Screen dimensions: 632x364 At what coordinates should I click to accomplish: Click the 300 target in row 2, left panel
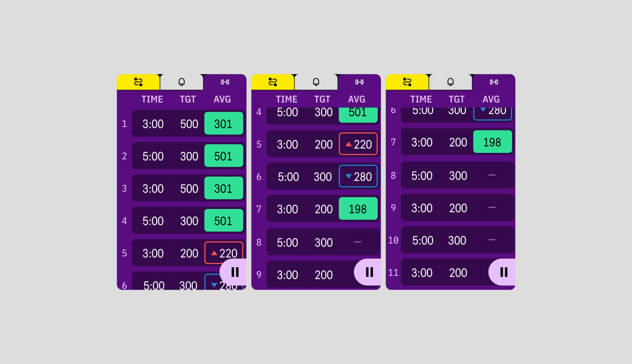coord(189,156)
